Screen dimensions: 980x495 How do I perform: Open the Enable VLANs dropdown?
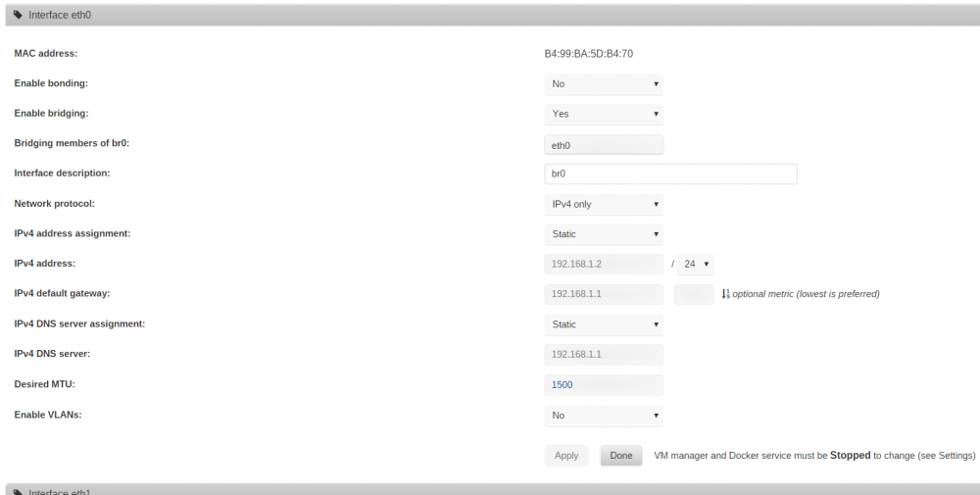pos(604,415)
